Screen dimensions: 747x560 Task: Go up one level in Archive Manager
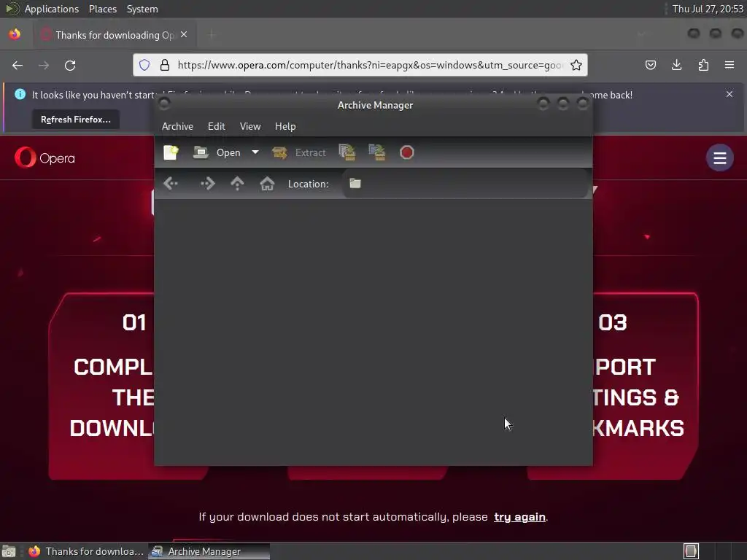coord(237,183)
